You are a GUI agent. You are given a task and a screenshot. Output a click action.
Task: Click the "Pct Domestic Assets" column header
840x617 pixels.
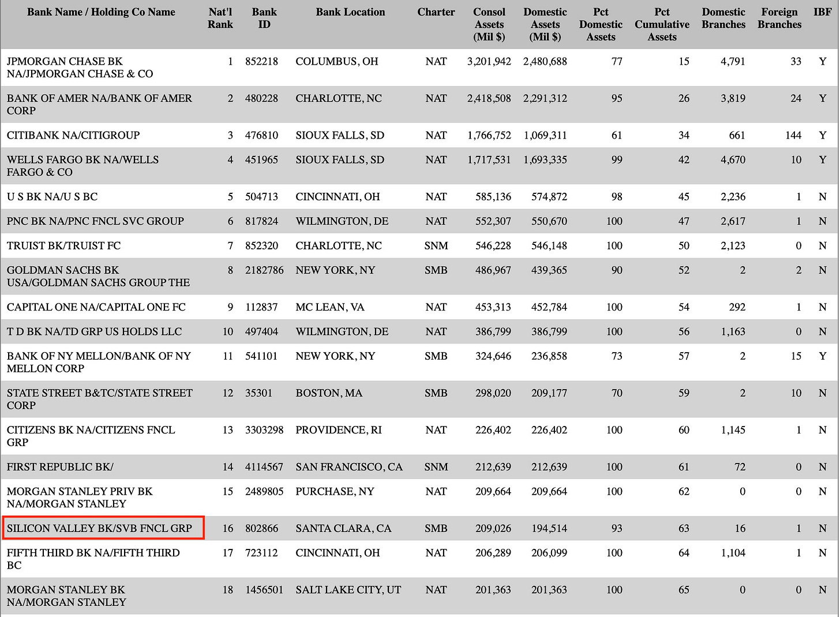coord(601,24)
